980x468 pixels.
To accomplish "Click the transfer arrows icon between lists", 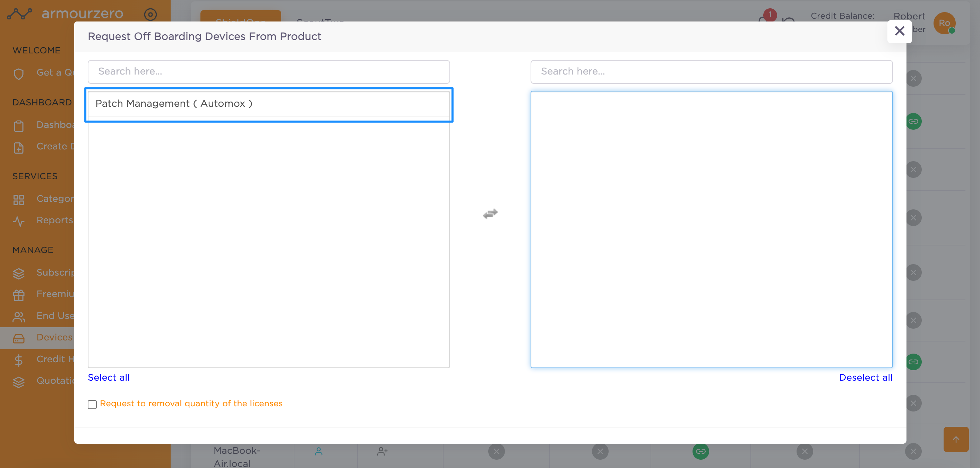I will coord(490,214).
